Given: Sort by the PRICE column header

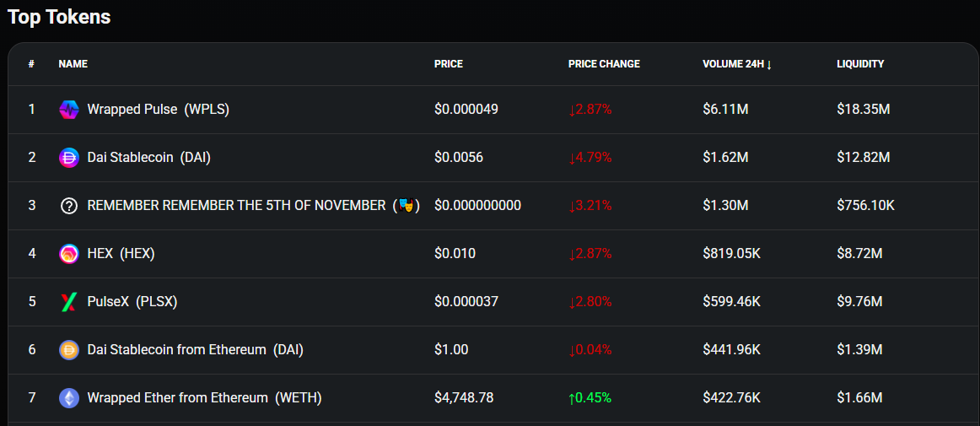Looking at the screenshot, I should click(x=449, y=64).
